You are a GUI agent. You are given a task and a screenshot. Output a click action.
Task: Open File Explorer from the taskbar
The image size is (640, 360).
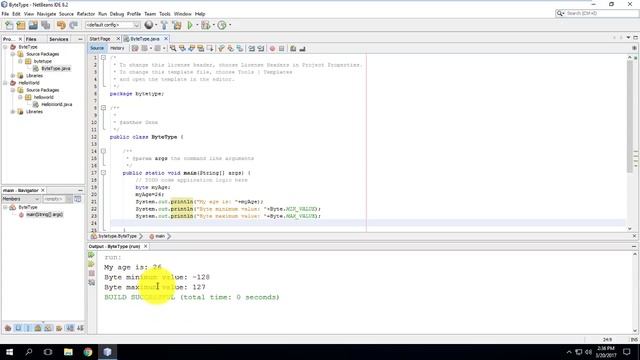tap(68, 352)
